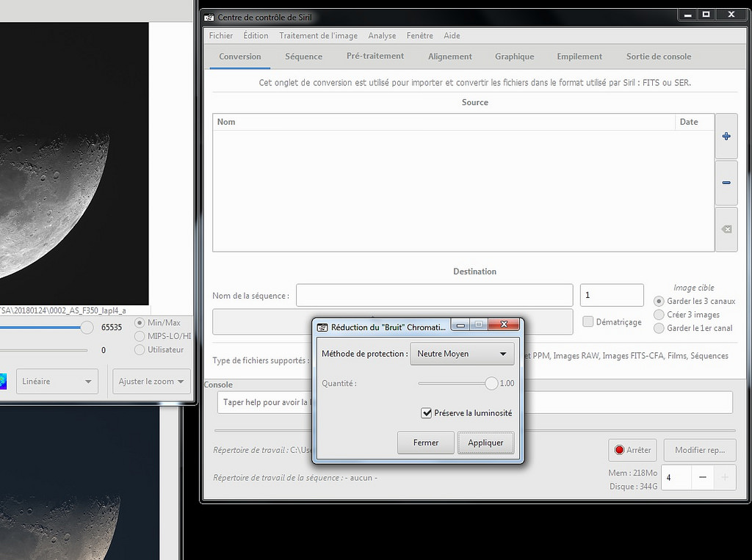
Task: Open the Linéaire display mode dropdown
Action: tap(57, 381)
